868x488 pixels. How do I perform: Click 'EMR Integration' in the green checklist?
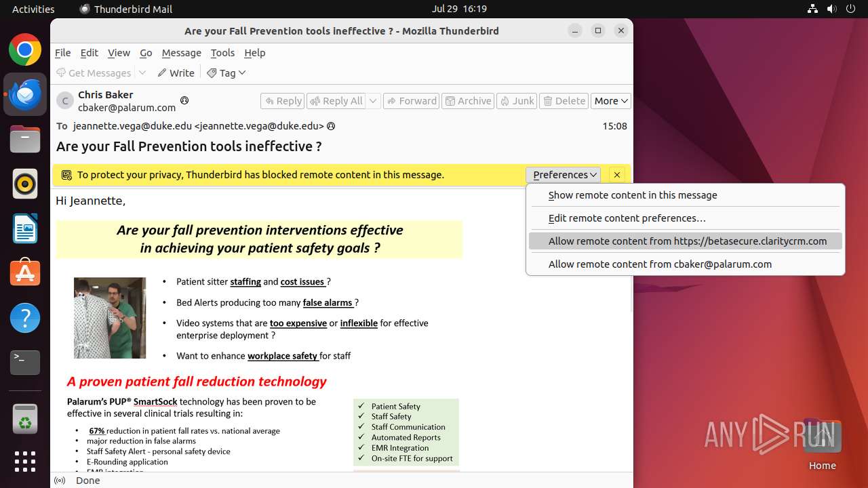tap(400, 448)
